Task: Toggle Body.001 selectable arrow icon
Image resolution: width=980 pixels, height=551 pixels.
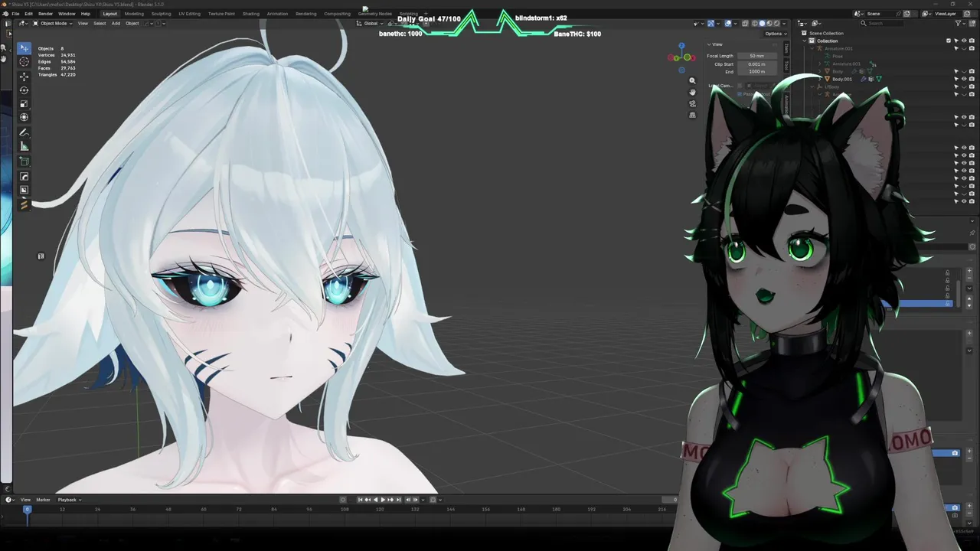Action: [x=956, y=79]
